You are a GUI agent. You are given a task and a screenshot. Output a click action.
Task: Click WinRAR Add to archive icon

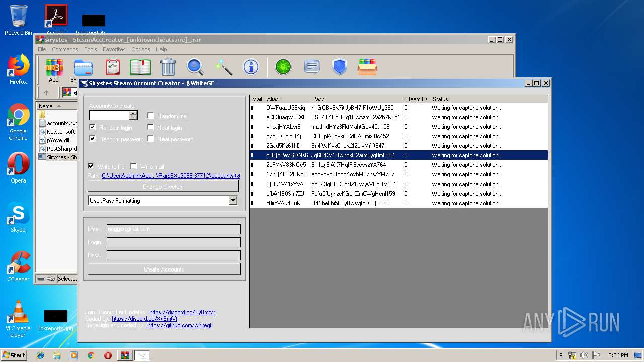pyautogui.click(x=54, y=67)
